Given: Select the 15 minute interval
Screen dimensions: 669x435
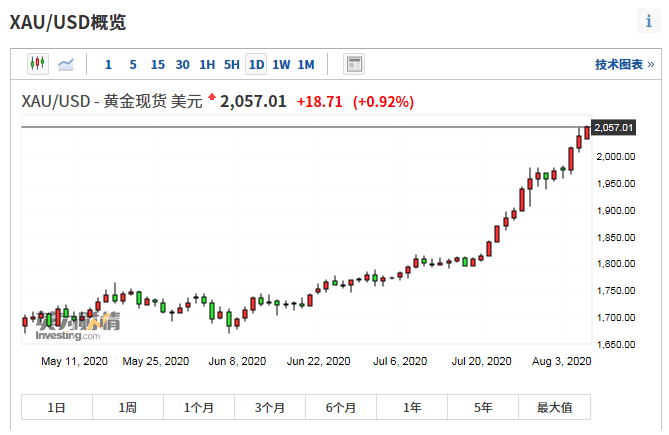Looking at the screenshot, I should [157, 65].
